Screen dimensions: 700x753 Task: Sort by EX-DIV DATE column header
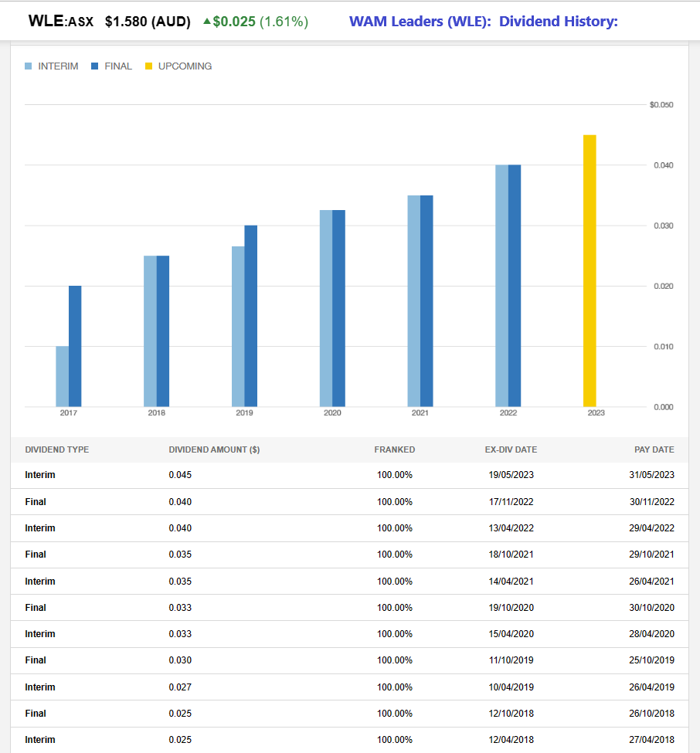click(511, 449)
